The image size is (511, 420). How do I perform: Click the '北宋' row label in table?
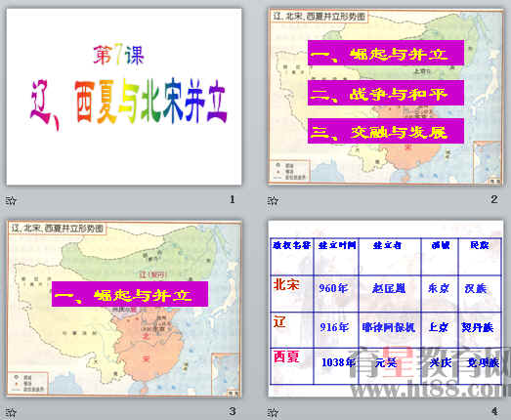286,284
